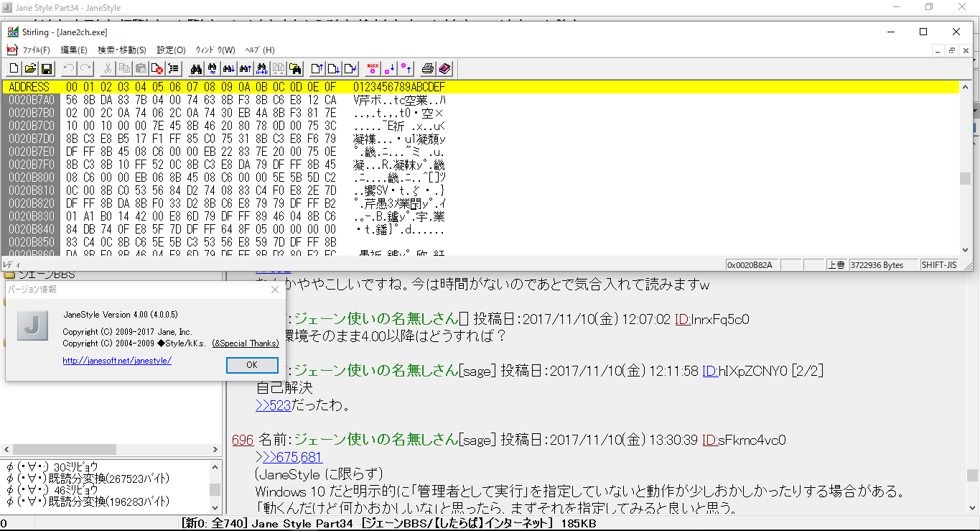Select all via the list icon
This screenshot has height=531, width=980.
(174, 68)
